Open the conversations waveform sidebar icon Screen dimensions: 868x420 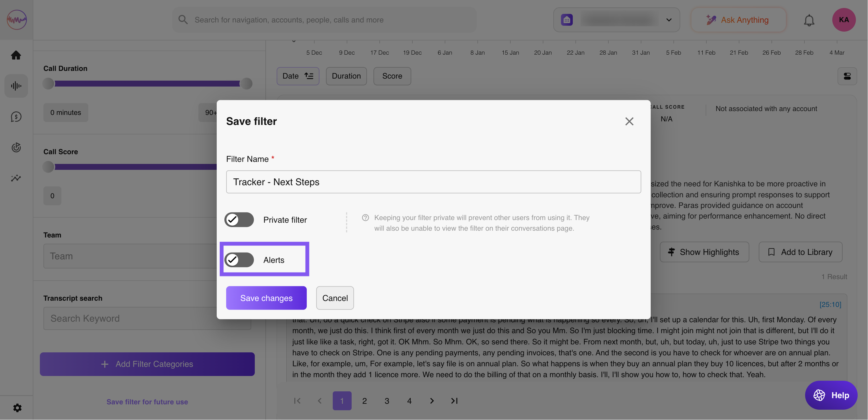pyautogui.click(x=16, y=86)
